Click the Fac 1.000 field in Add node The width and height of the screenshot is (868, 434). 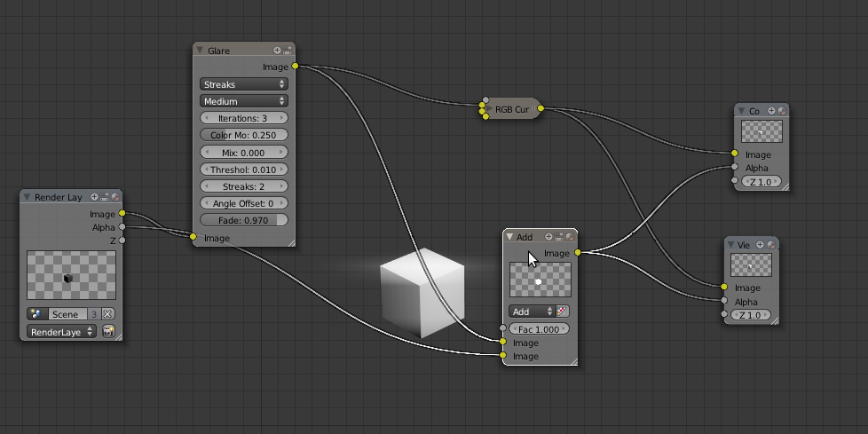point(539,328)
